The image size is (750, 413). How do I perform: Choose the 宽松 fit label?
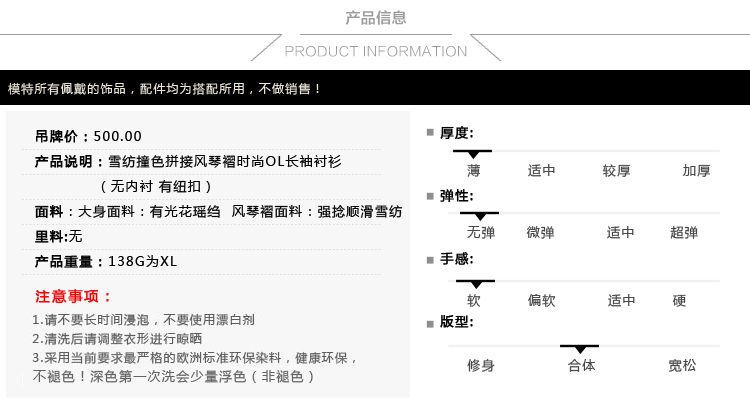tap(682, 366)
